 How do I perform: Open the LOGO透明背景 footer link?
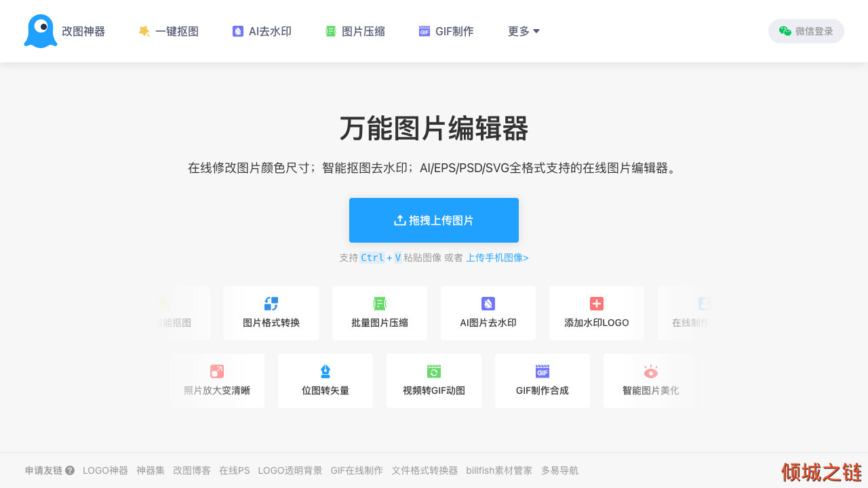point(290,470)
